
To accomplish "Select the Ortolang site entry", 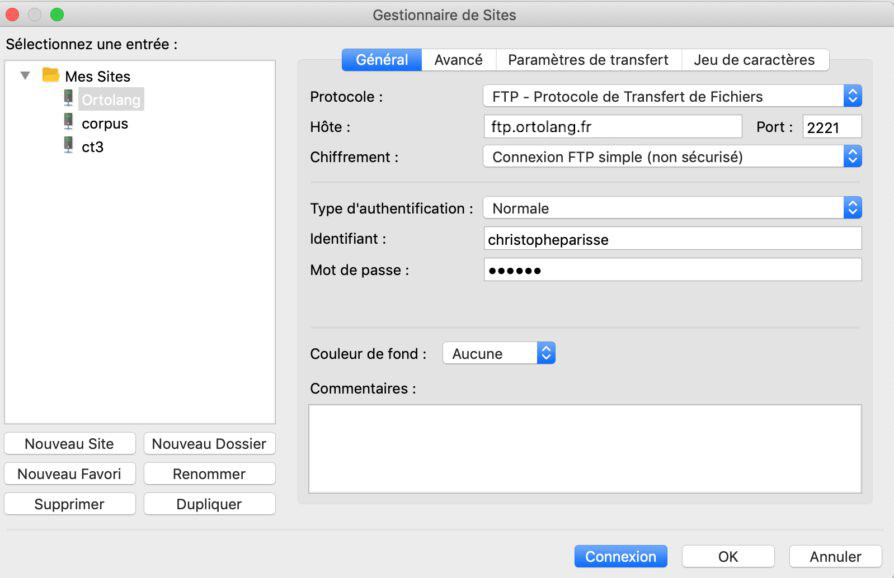I will 111,100.
